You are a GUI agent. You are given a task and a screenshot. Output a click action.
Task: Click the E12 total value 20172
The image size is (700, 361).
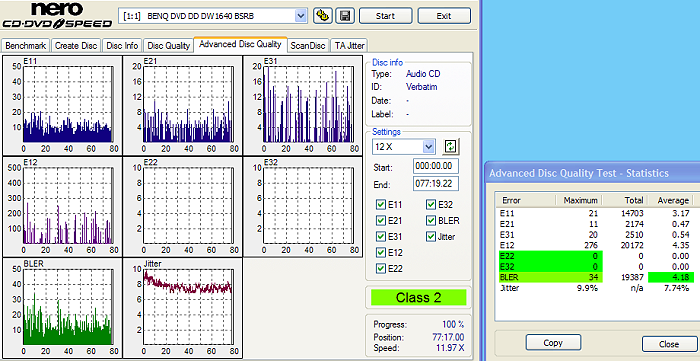click(633, 245)
